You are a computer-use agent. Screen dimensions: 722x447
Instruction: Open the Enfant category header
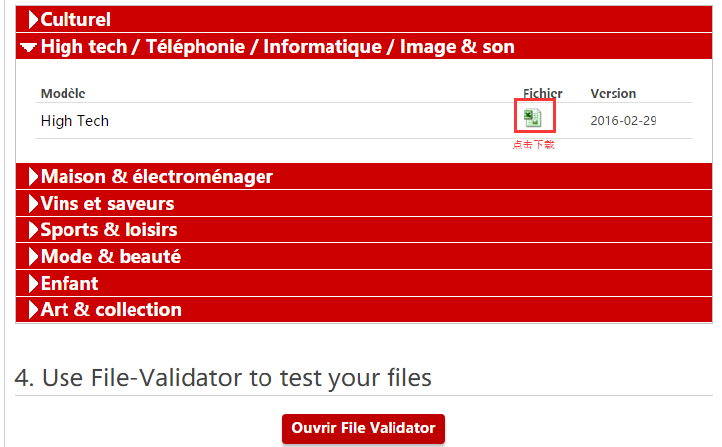click(x=364, y=283)
